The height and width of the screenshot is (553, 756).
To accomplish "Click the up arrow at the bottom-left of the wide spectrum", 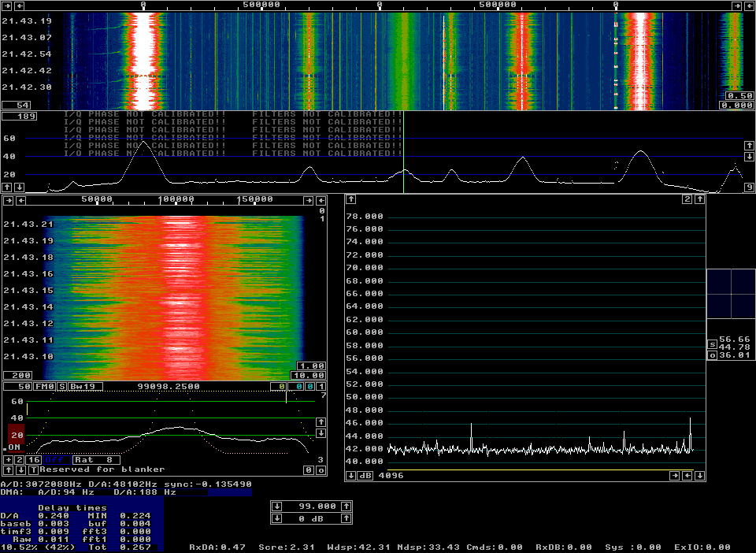I will coord(7,187).
